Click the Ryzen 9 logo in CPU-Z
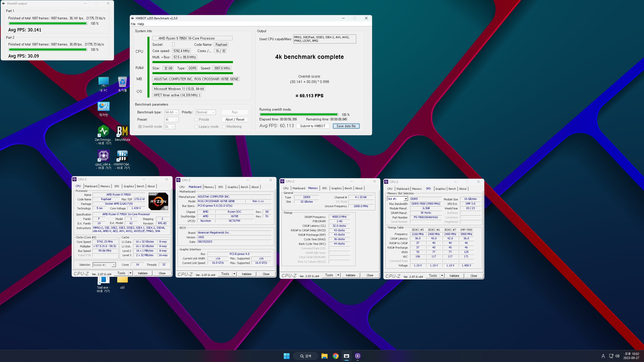 pos(158,201)
